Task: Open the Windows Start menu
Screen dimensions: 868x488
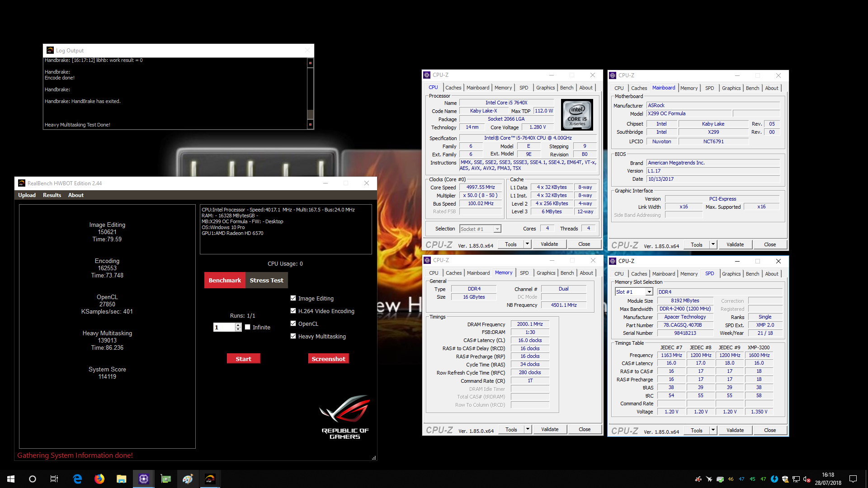Action: coord(11,479)
